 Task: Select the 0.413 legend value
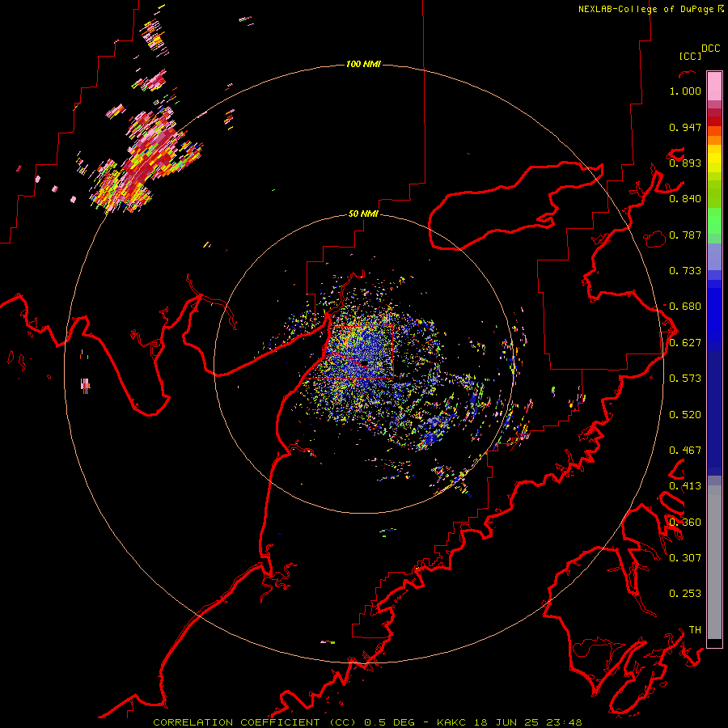tap(685, 486)
